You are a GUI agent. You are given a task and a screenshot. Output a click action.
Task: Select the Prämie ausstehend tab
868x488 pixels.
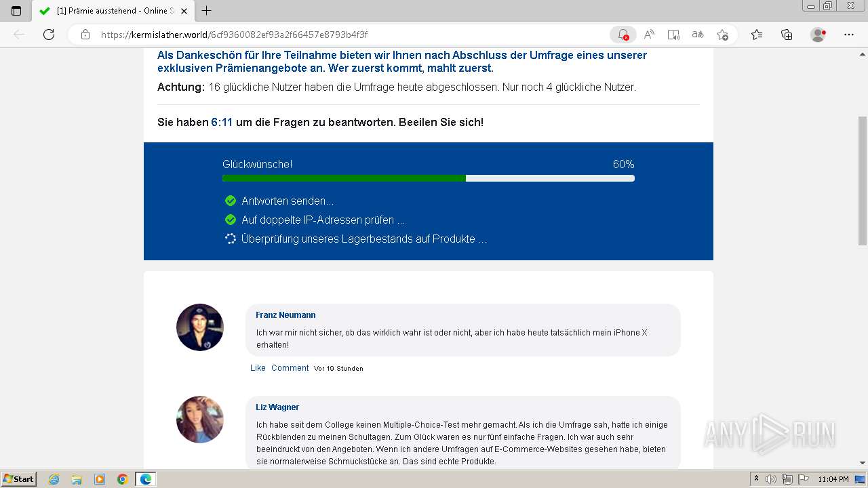click(114, 11)
